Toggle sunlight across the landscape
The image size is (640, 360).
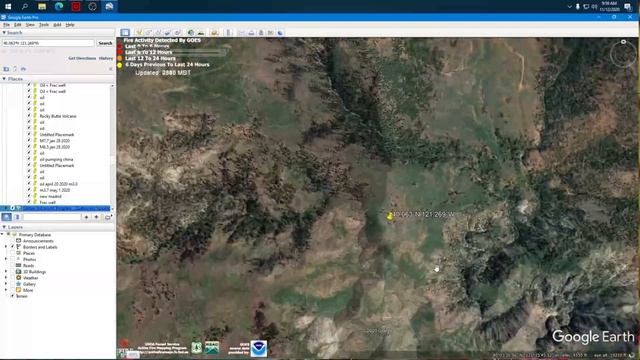coord(201,33)
